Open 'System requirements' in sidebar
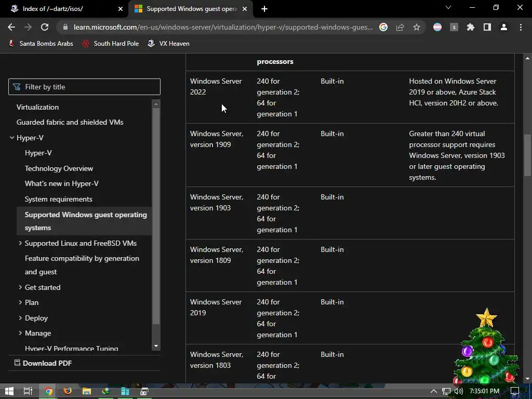Image resolution: width=532 pixels, height=399 pixels. (x=58, y=199)
